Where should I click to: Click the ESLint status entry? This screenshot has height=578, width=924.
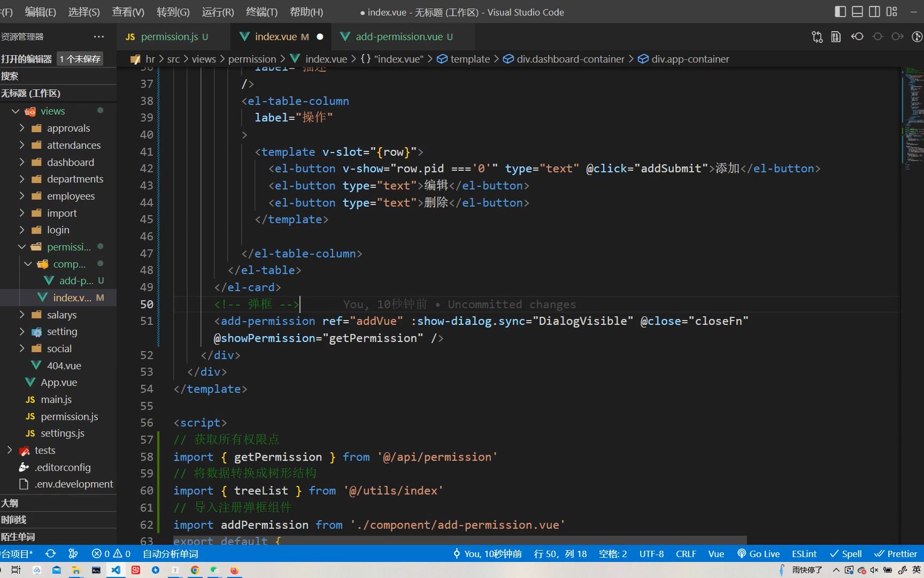(x=804, y=554)
